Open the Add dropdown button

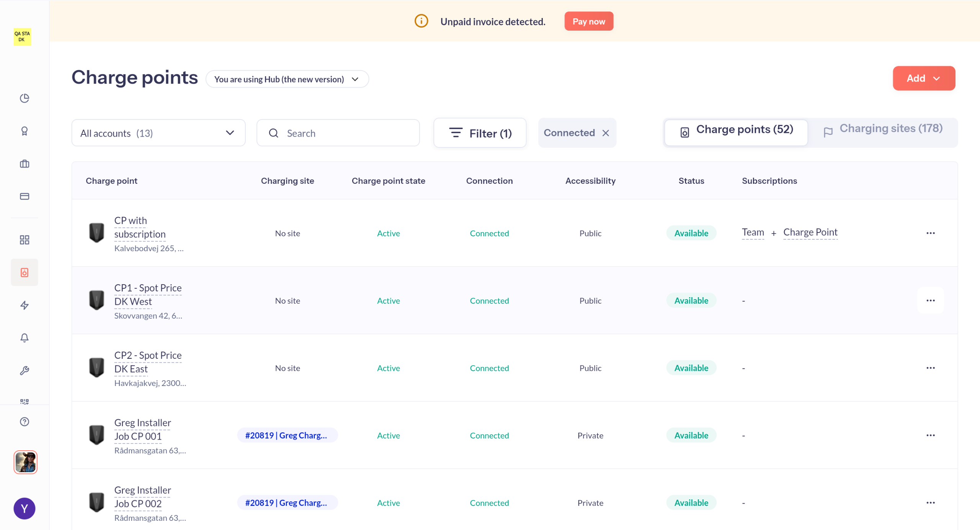click(923, 79)
